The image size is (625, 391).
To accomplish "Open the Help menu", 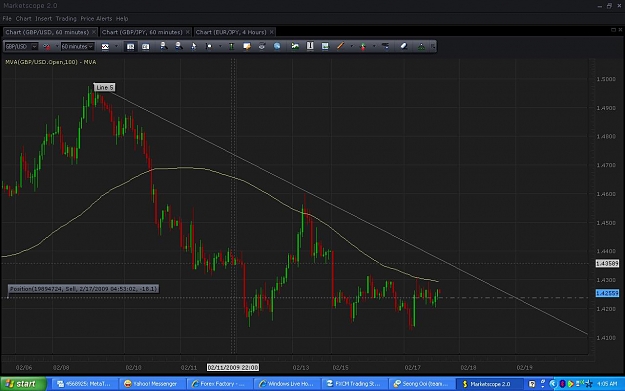I will 122,19.
